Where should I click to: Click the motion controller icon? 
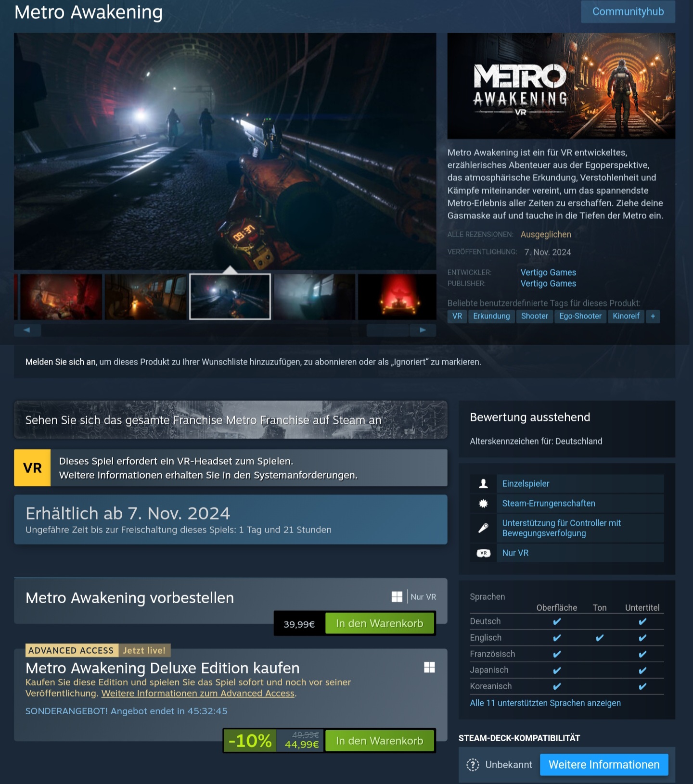tap(483, 528)
